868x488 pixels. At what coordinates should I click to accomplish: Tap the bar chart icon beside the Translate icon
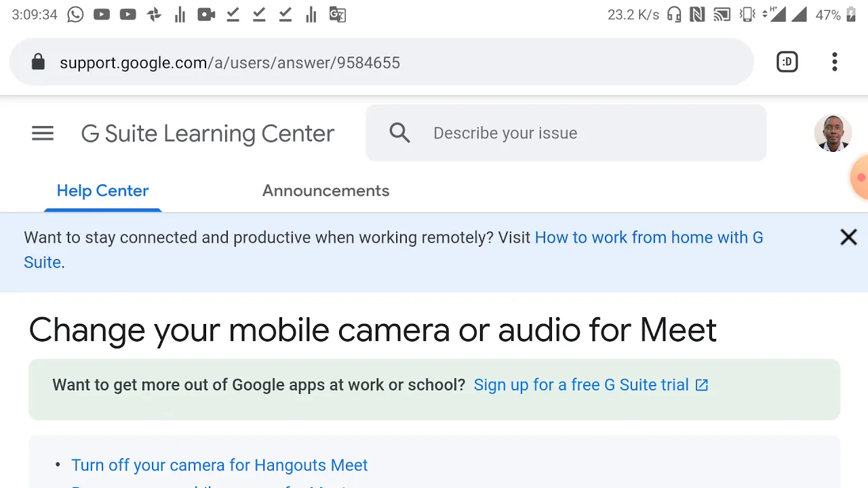click(311, 14)
